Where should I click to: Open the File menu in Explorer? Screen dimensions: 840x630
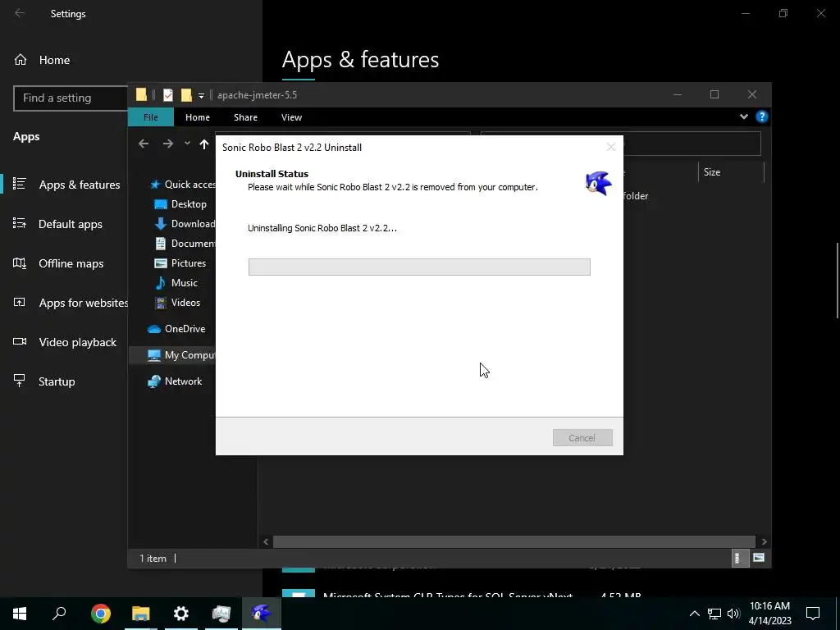(151, 117)
